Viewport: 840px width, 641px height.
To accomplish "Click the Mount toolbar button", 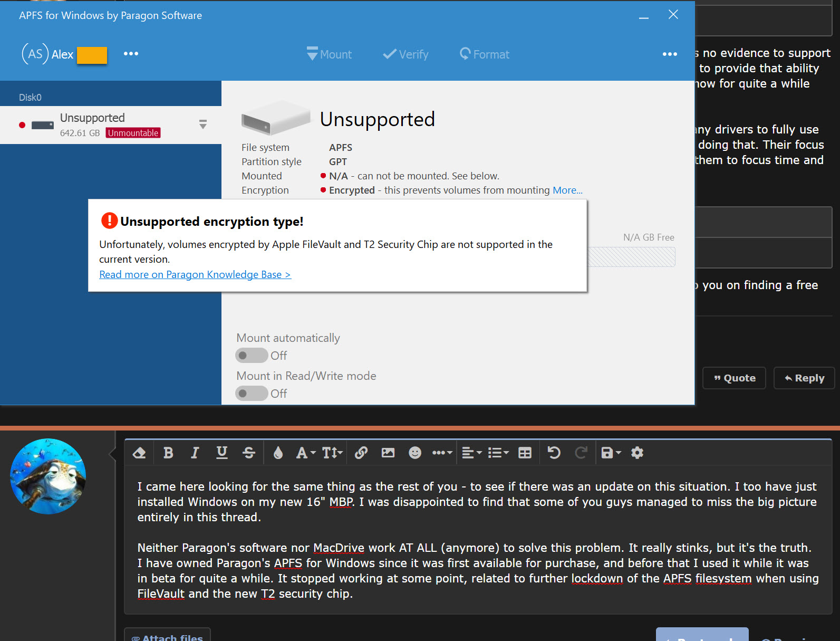I will 329,54.
